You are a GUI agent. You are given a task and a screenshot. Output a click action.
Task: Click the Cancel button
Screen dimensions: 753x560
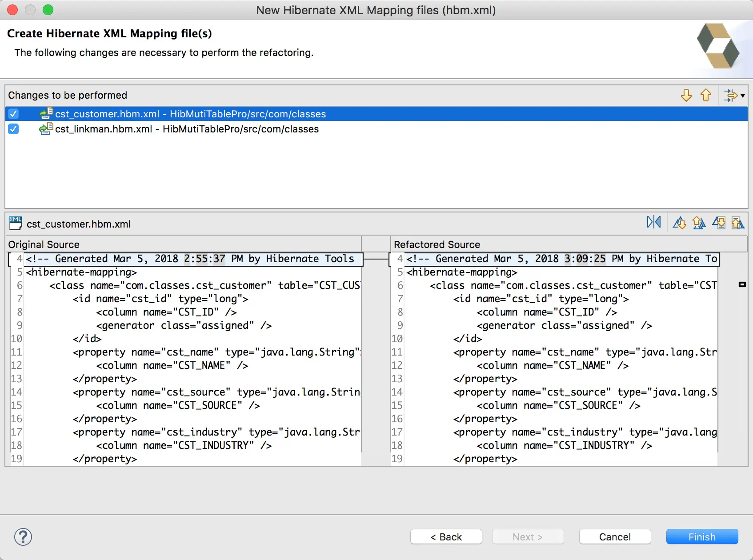coord(615,536)
